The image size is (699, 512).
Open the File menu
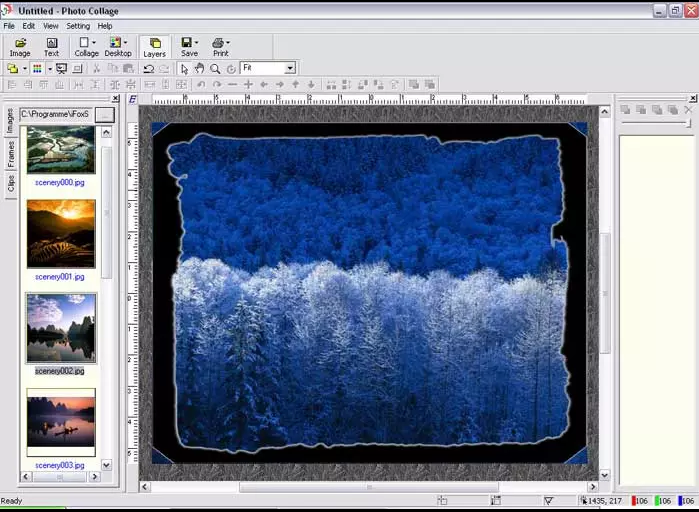pyautogui.click(x=9, y=26)
